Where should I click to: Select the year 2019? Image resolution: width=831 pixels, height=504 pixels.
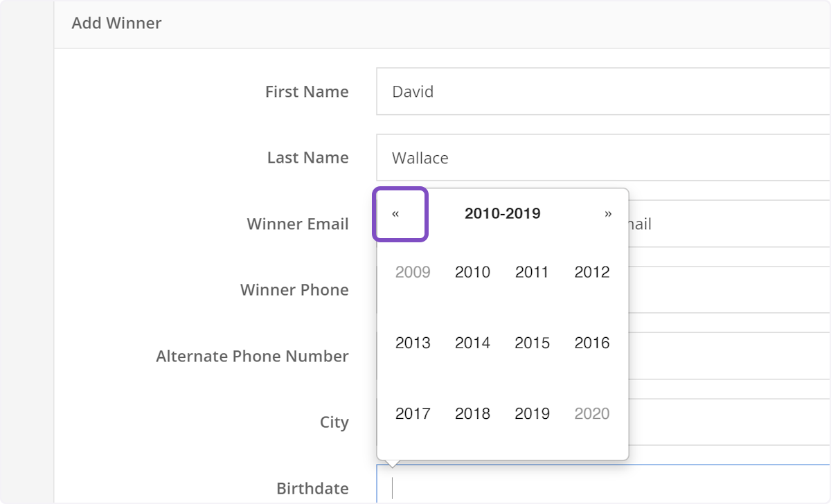click(532, 413)
